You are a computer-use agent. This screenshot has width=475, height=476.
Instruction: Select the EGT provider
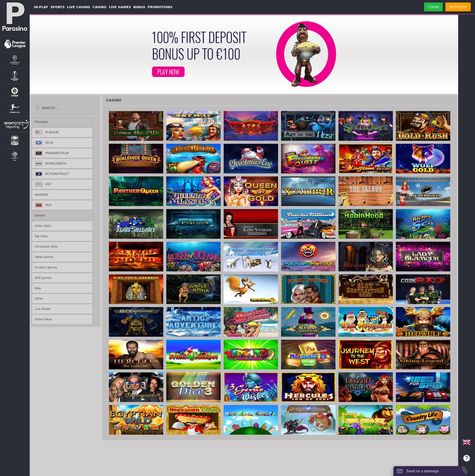pyautogui.click(x=62, y=184)
